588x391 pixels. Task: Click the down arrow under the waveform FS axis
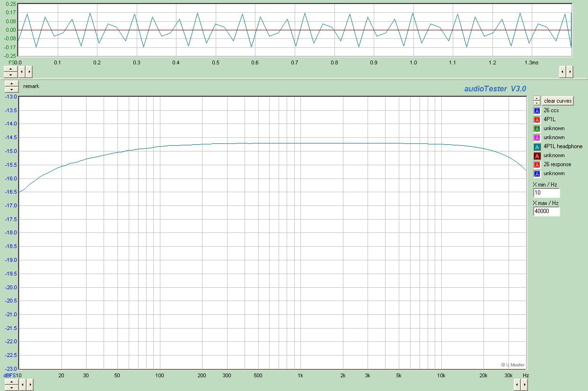tap(10, 75)
